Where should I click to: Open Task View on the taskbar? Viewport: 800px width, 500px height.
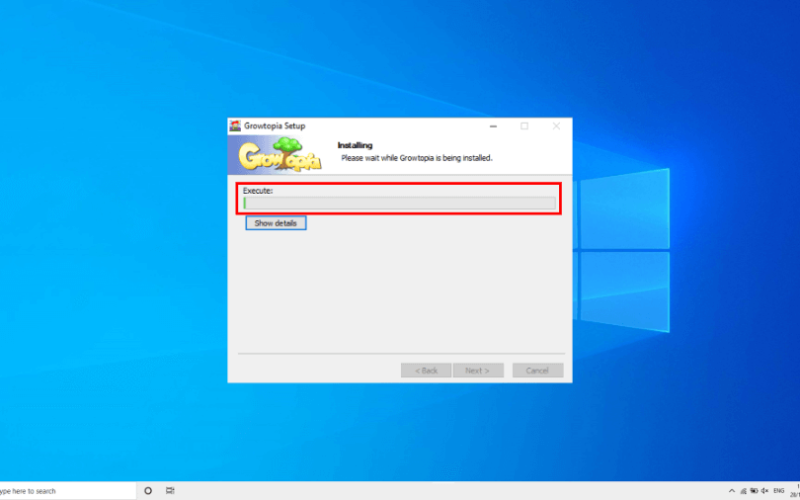pos(170,491)
